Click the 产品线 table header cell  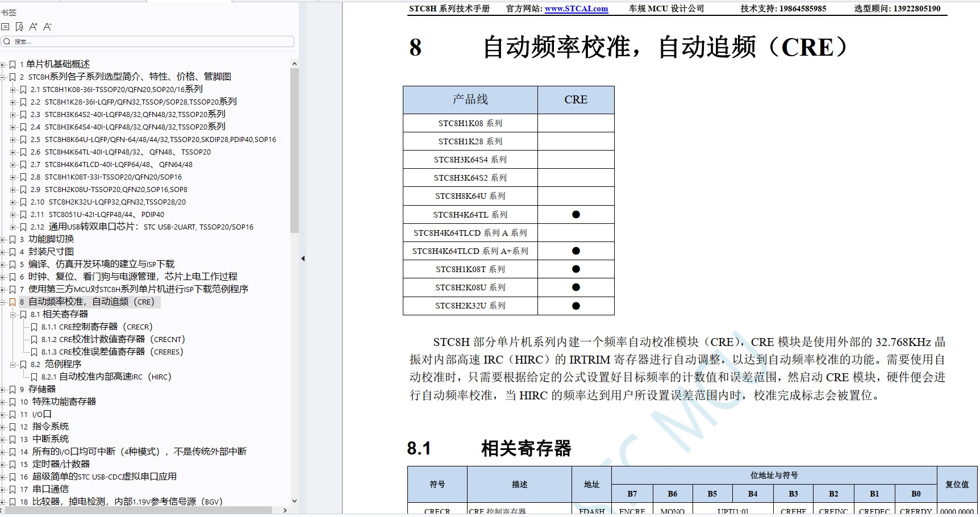point(470,100)
